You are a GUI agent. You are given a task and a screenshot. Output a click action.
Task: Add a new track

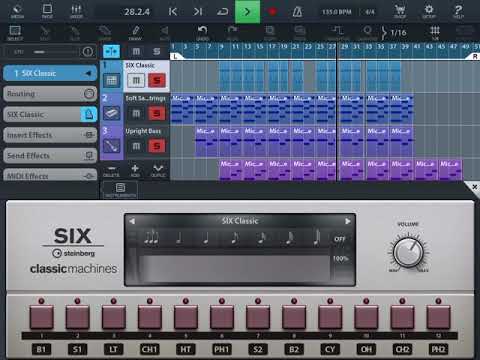pyautogui.click(x=135, y=171)
